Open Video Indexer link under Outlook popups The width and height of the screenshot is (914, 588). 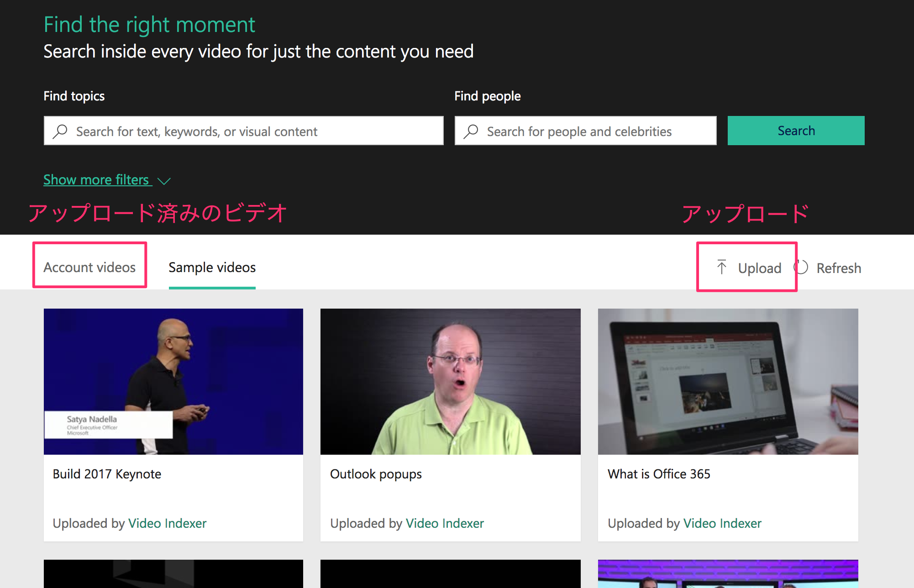pyautogui.click(x=445, y=523)
